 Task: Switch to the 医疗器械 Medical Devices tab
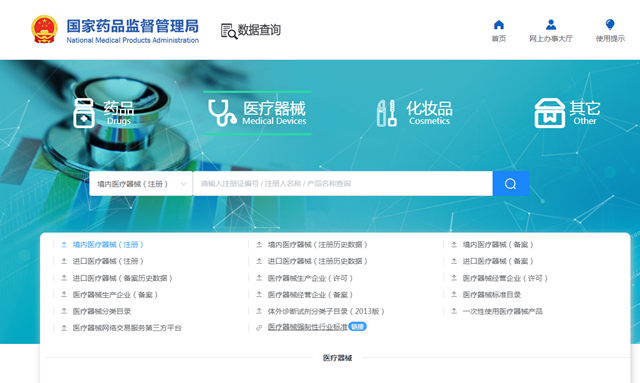click(x=257, y=113)
